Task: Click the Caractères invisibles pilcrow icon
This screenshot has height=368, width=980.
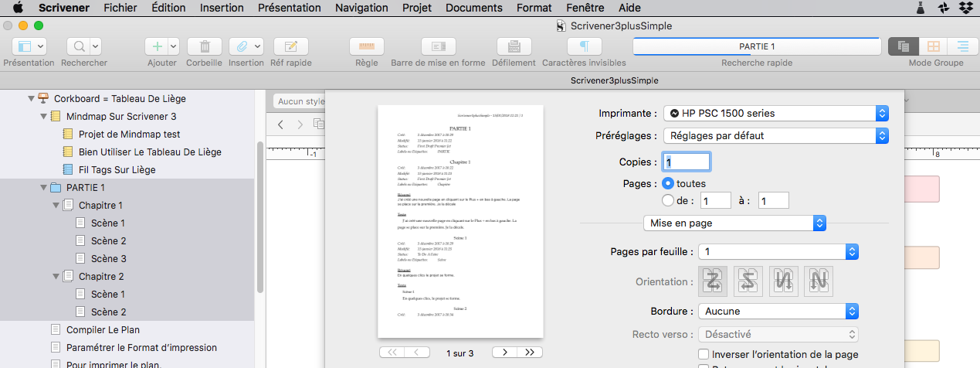Action: coord(584,46)
